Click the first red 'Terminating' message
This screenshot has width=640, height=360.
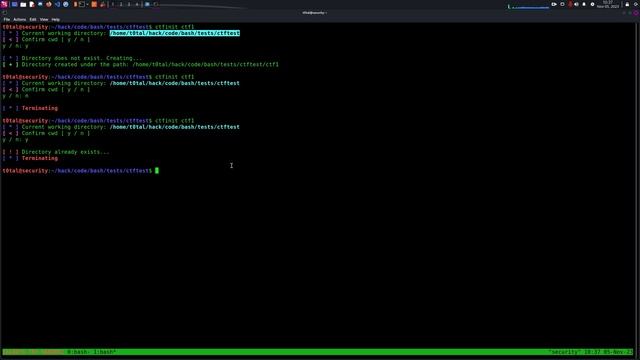(x=40, y=108)
